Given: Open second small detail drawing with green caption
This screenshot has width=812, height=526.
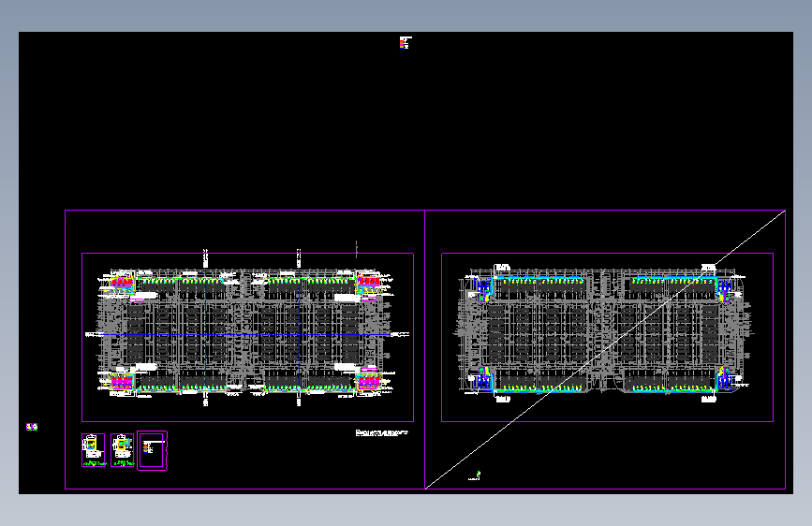Looking at the screenshot, I should click(x=122, y=450).
